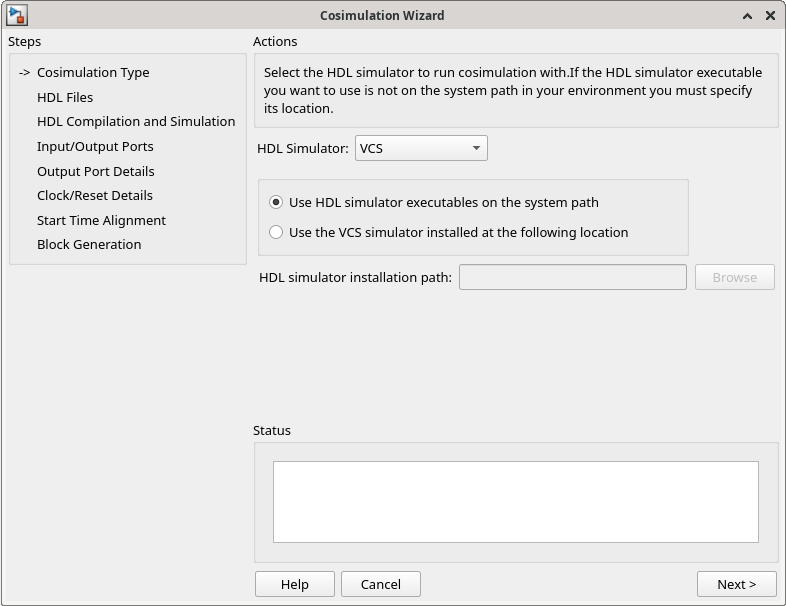This screenshot has height=606, width=786.
Task: Cancel the Cosimulation Wizard
Action: point(380,584)
